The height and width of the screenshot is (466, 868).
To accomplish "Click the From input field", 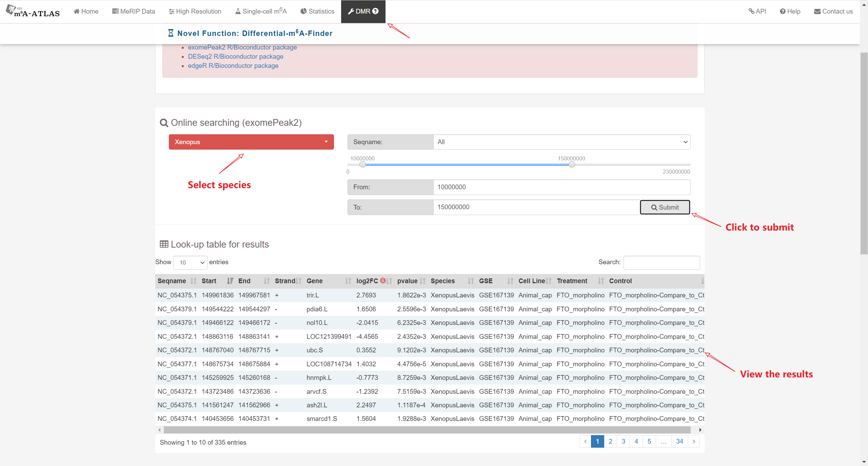I will [x=562, y=187].
